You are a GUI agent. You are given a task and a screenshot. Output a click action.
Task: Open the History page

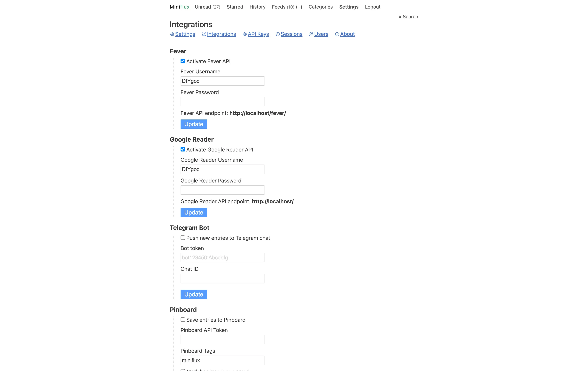[257, 7]
